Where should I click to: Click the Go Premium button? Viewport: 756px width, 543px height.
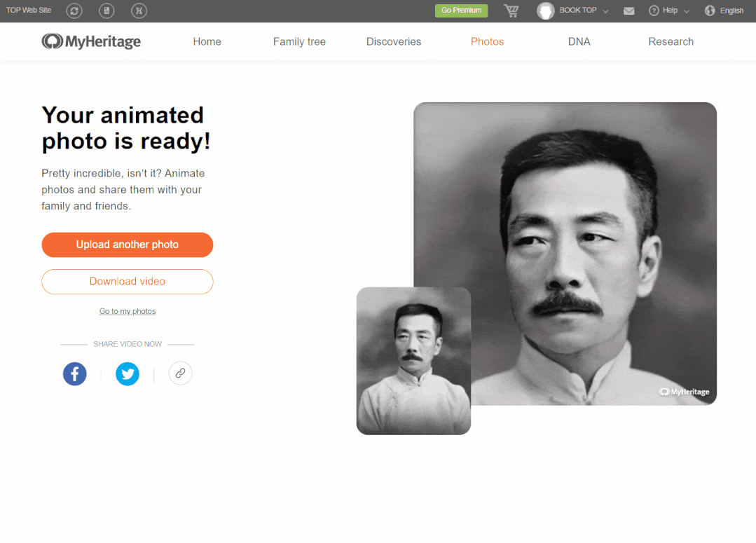462,11
